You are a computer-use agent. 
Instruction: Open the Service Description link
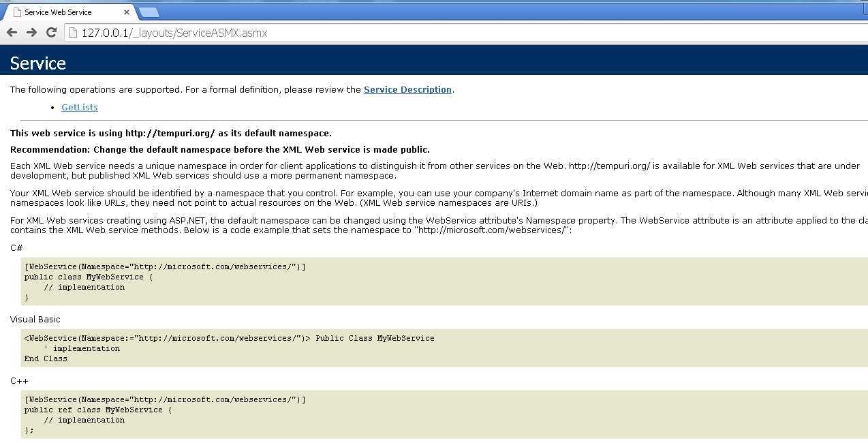407,89
